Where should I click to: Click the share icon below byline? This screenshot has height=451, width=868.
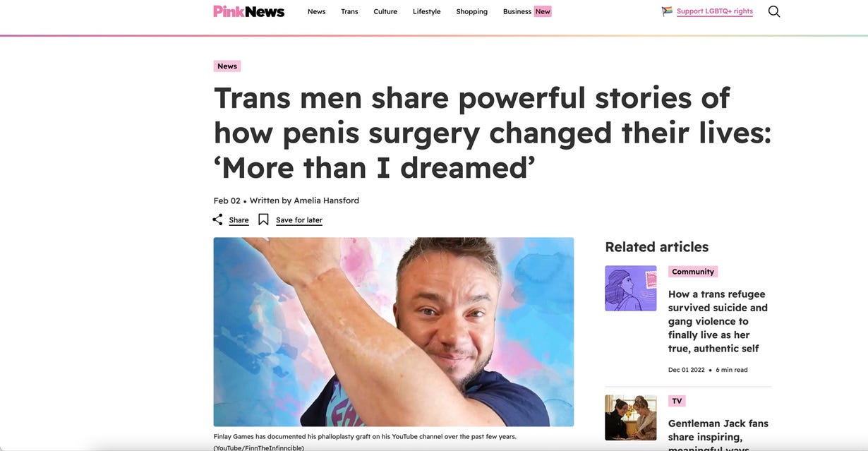217,220
